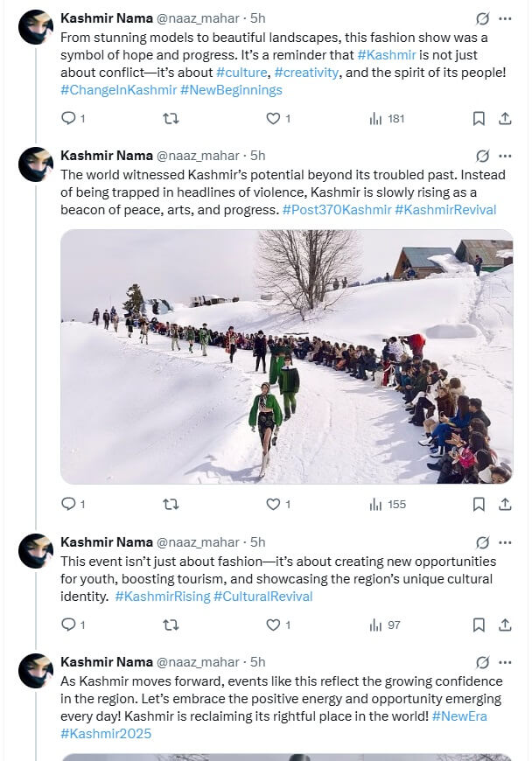
Task: Open more options on #Post370Kashmir tweet
Action: click(505, 156)
